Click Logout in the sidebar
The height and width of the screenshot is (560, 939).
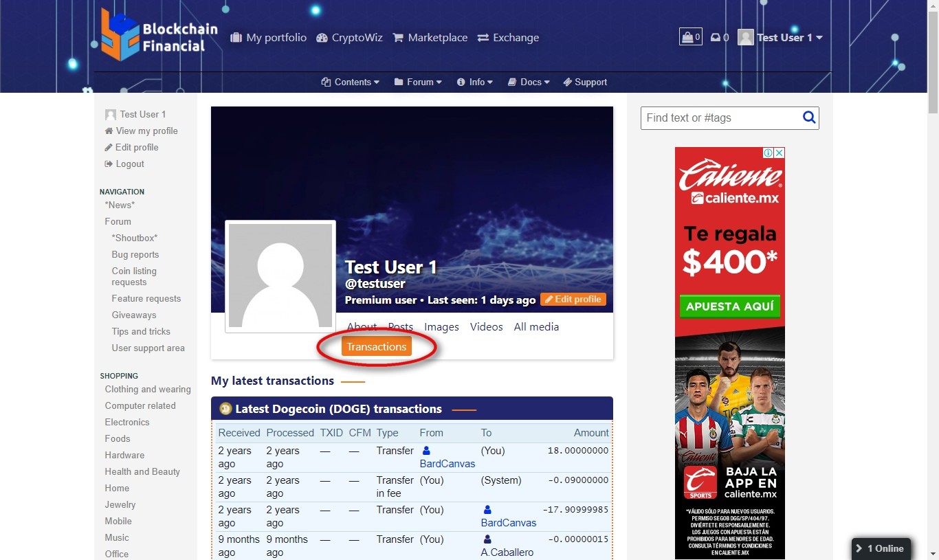(x=129, y=164)
